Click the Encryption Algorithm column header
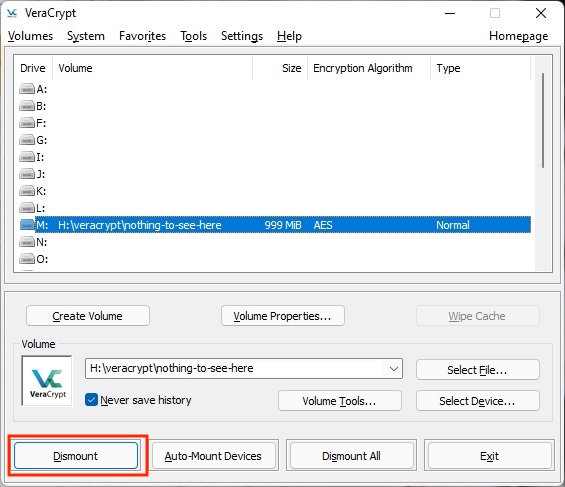The width and height of the screenshot is (565, 487). click(369, 68)
